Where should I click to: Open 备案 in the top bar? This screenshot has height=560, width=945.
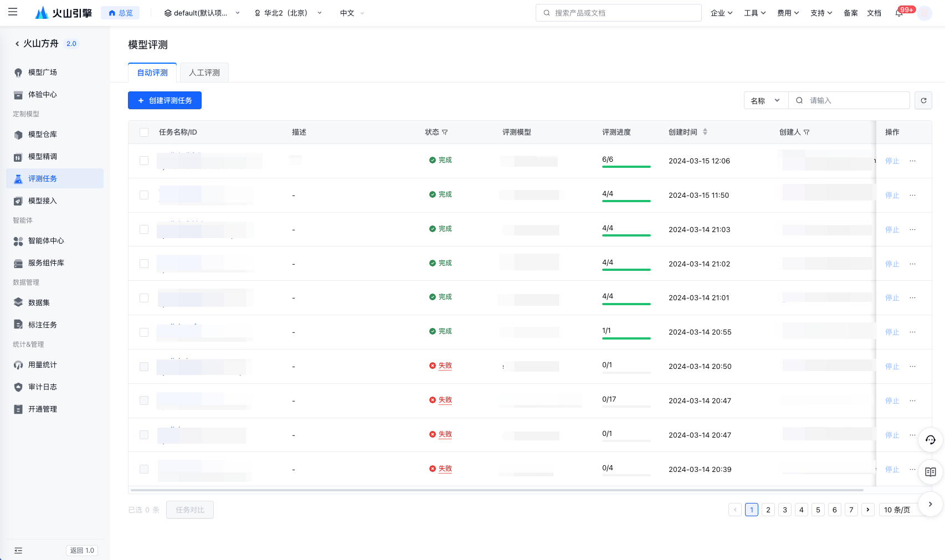coord(851,13)
